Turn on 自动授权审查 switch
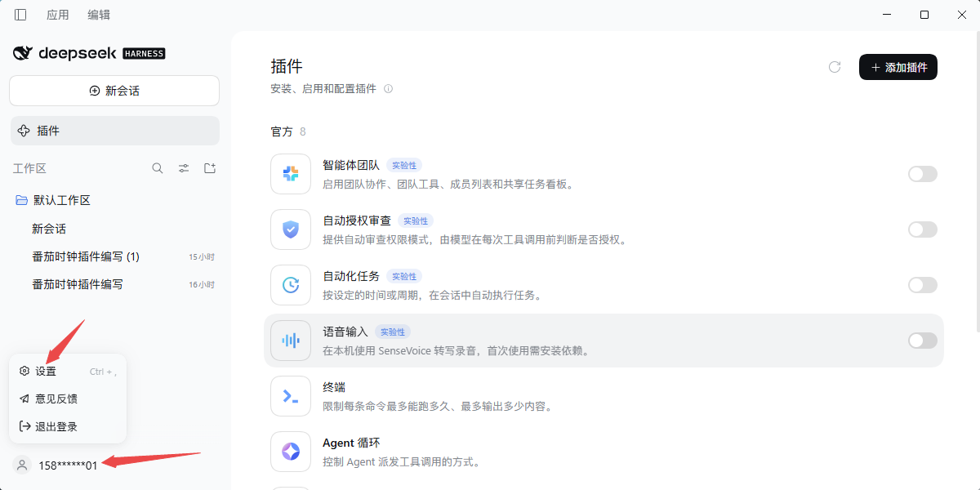Image resolution: width=980 pixels, height=490 pixels. [x=923, y=229]
